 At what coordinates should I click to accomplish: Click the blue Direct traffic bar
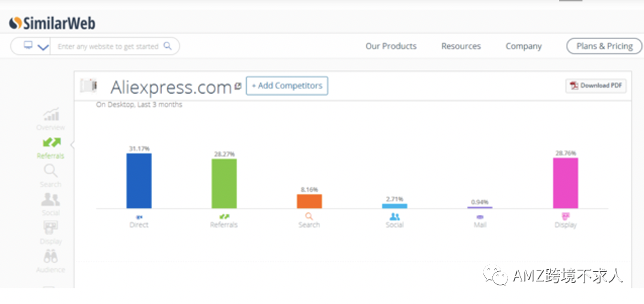point(139,181)
